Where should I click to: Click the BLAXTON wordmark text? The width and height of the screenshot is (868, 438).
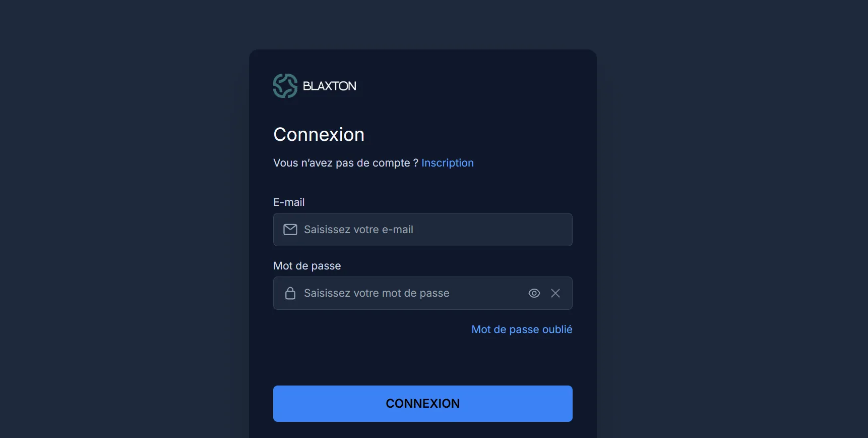(330, 86)
